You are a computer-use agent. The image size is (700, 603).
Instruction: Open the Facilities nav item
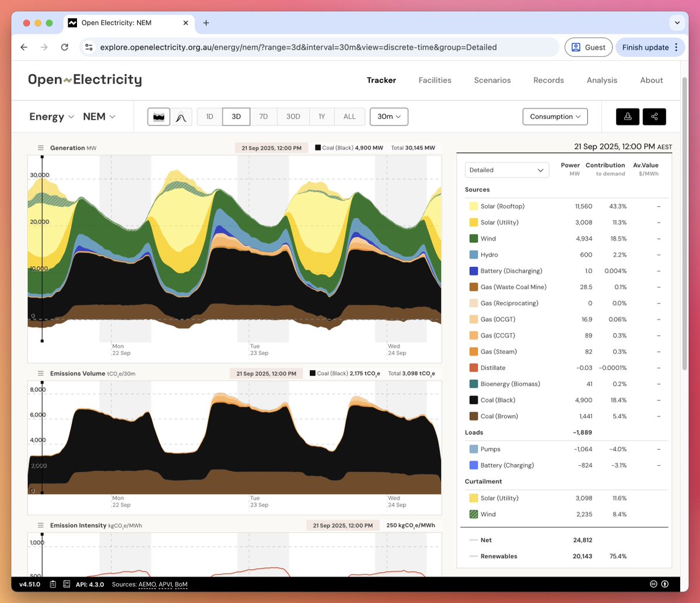click(435, 81)
